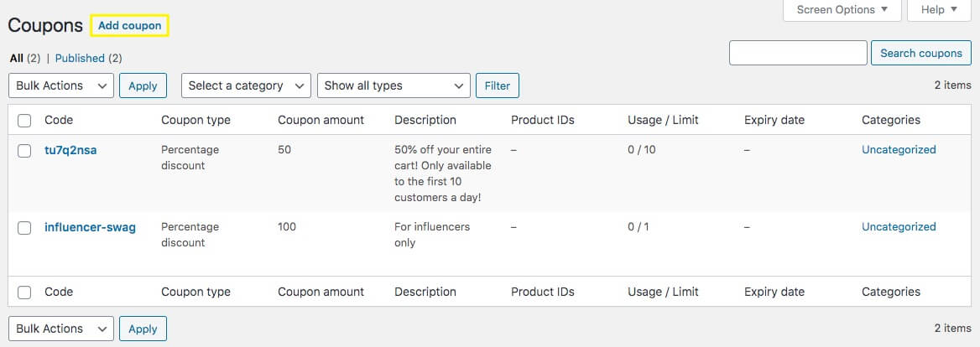Click the Add coupon button
This screenshot has width=980, height=347.
click(129, 26)
